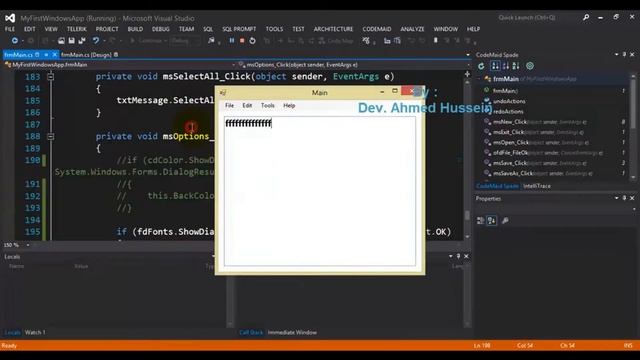This screenshot has height=360, width=640.
Task: Close the frmMain.cs editor tab
Action: pos(55,54)
